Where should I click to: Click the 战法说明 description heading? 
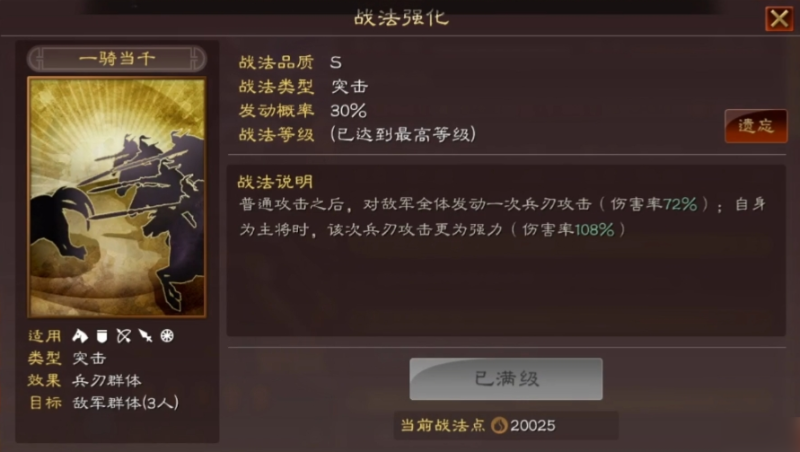pos(276,182)
